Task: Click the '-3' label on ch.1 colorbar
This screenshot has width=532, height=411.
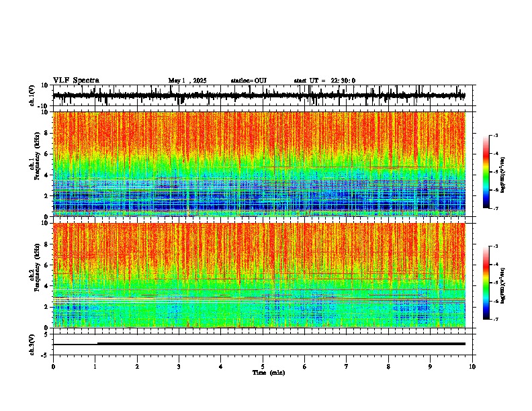Action: (x=495, y=135)
